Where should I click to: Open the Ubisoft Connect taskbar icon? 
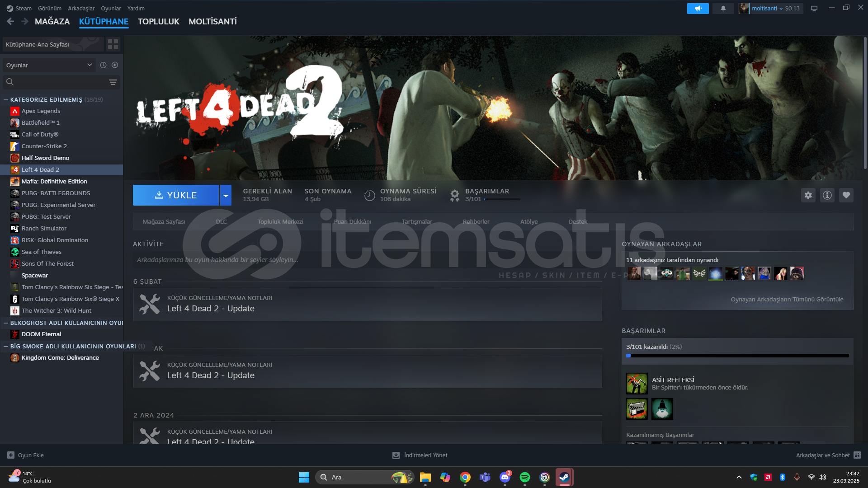pos(545,477)
